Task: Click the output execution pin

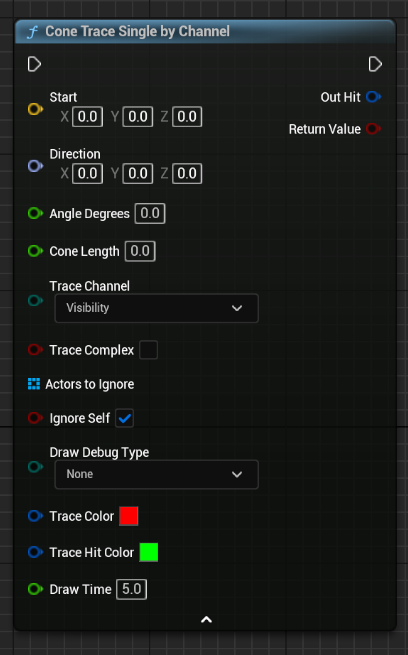Action: click(375, 64)
